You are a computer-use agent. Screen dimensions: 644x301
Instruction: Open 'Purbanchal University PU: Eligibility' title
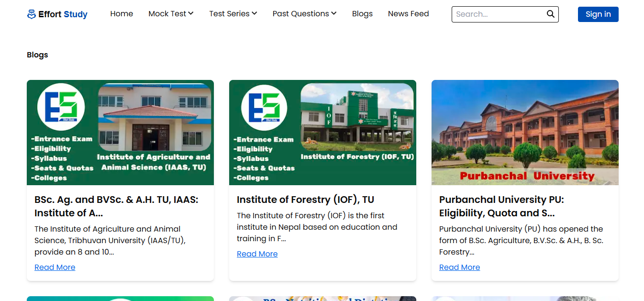(x=501, y=206)
